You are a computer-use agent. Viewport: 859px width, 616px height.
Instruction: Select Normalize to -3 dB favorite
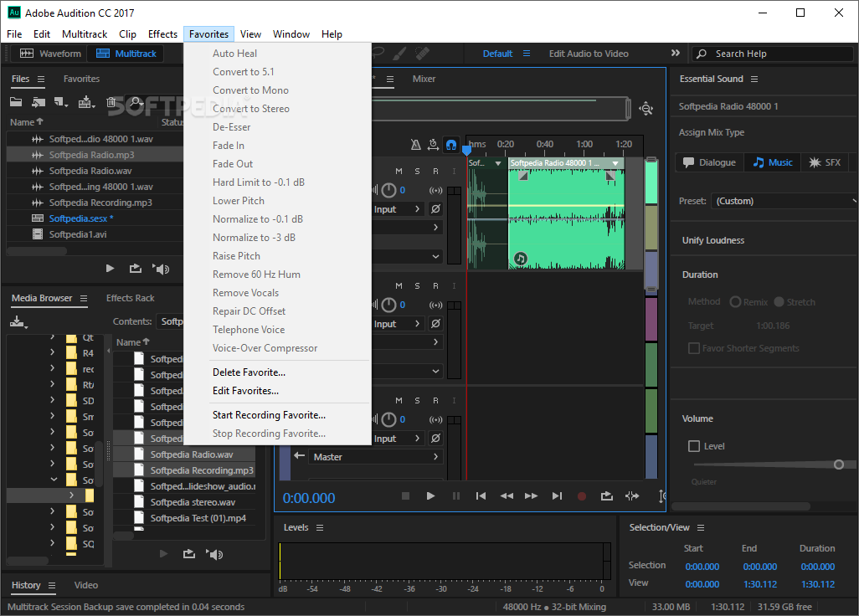254,237
